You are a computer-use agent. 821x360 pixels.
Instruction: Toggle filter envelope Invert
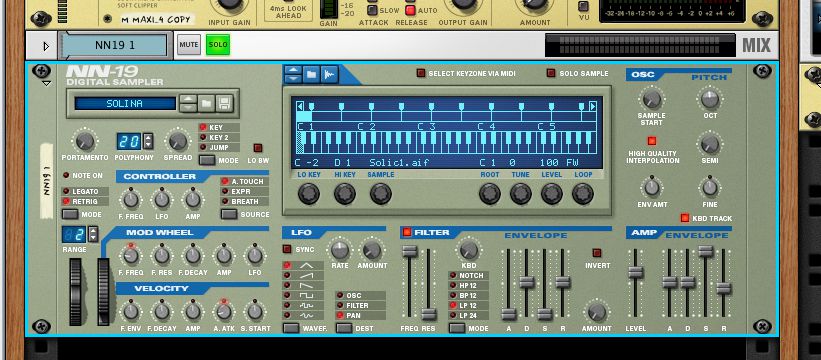coord(597,253)
